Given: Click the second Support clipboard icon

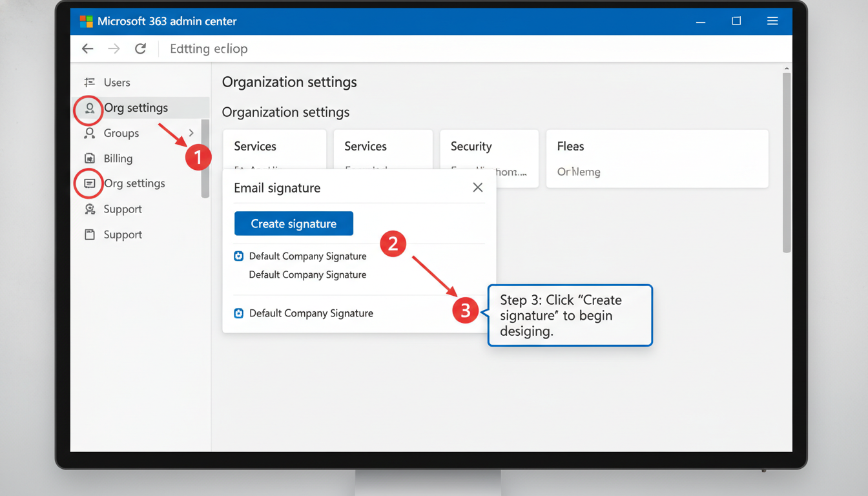Looking at the screenshot, I should click(90, 234).
